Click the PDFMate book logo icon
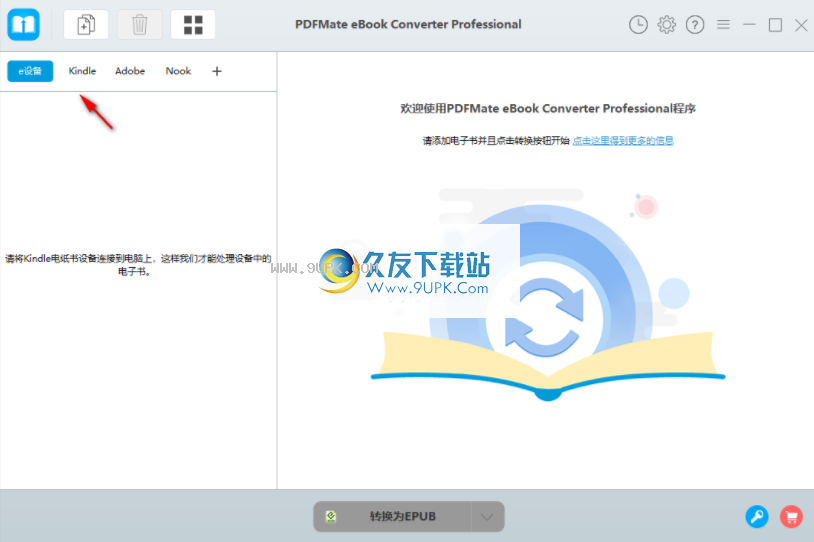 (23, 24)
